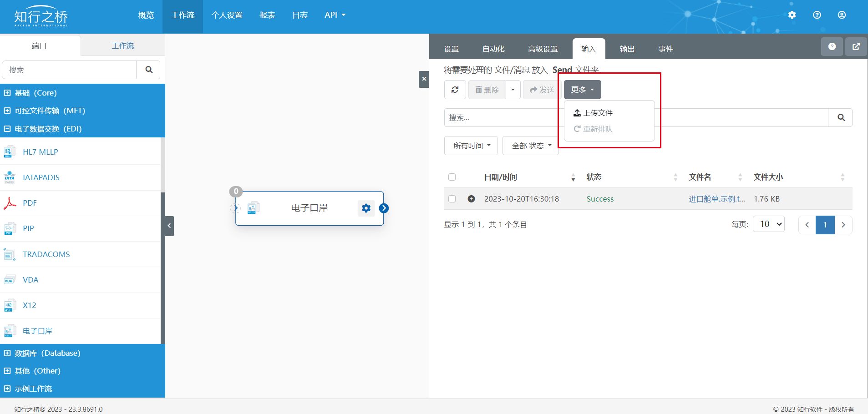Open the user account icon in header
The height and width of the screenshot is (414, 868).
tap(842, 15)
